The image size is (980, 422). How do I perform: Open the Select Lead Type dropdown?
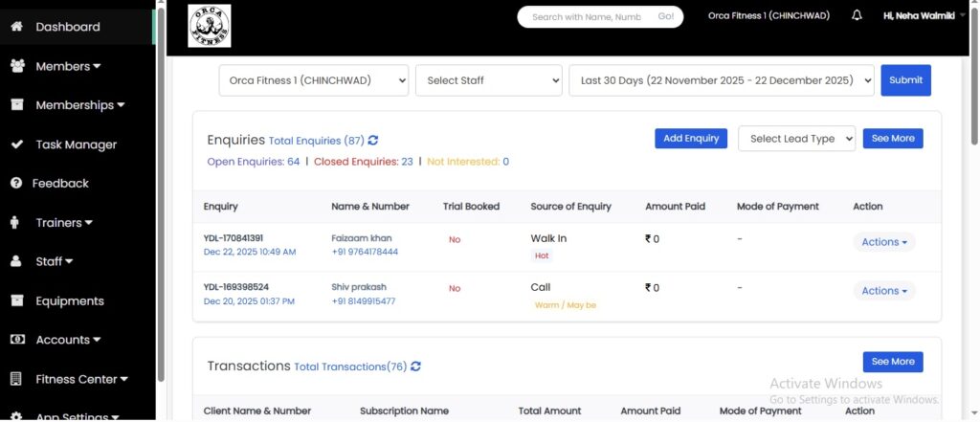coord(797,139)
